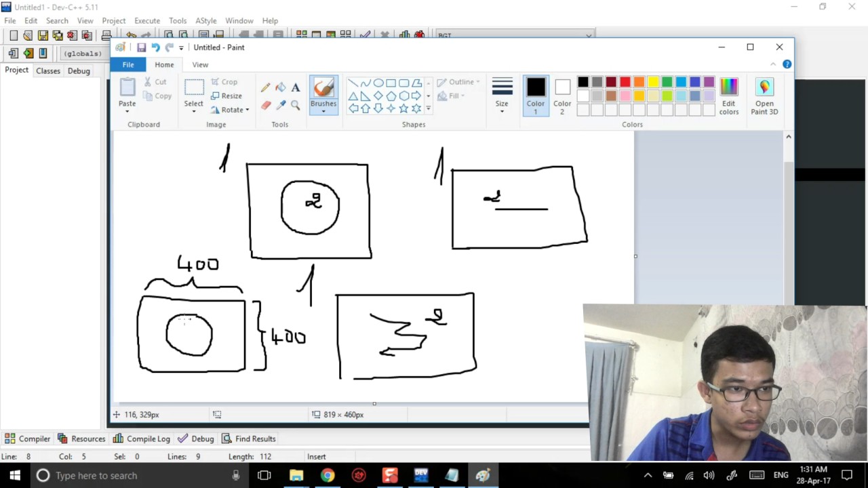Open Google Chrome from the taskbar
The height and width of the screenshot is (488, 868).
[328, 475]
